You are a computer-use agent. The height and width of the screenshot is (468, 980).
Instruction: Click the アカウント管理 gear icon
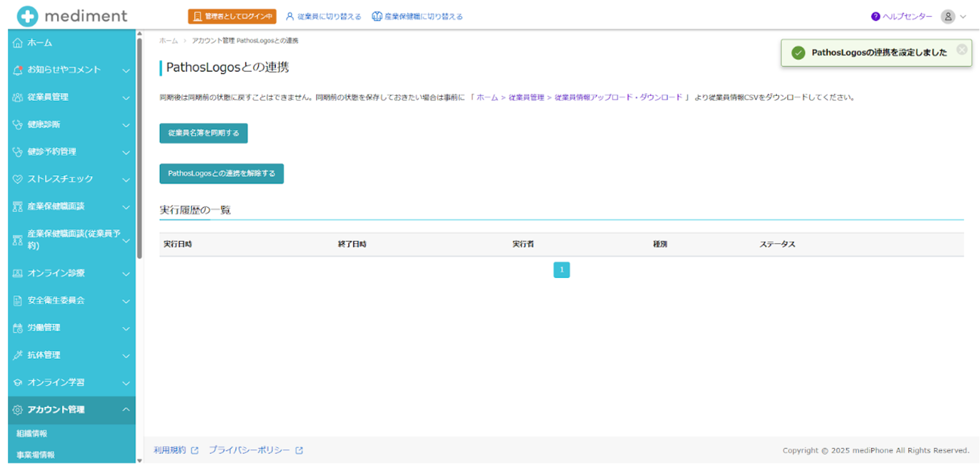coord(18,410)
